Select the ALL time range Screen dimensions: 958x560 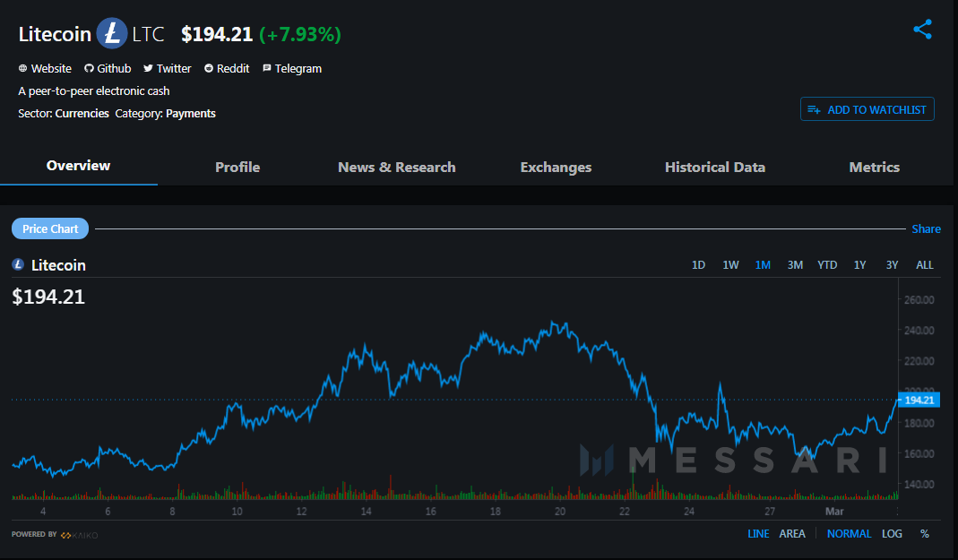point(925,265)
